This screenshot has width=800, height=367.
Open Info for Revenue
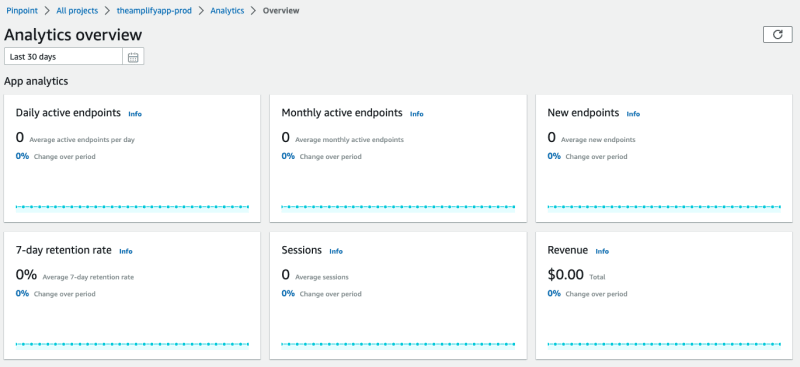tap(603, 251)
